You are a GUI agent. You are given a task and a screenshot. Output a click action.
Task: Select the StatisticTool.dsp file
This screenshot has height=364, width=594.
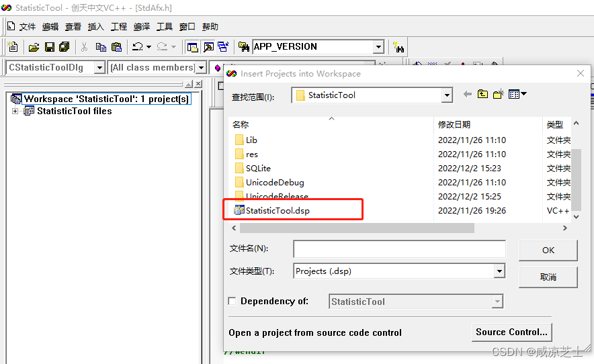coord(277,211)
